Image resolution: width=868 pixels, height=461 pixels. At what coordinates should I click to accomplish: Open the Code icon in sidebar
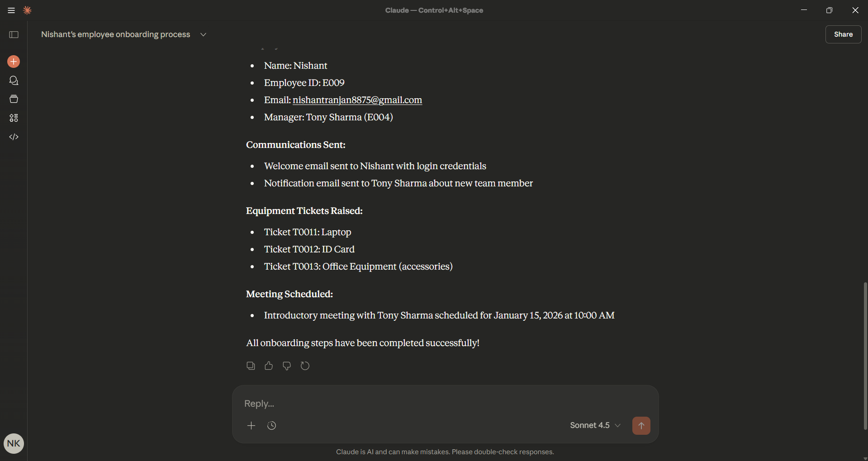point(14,137)
